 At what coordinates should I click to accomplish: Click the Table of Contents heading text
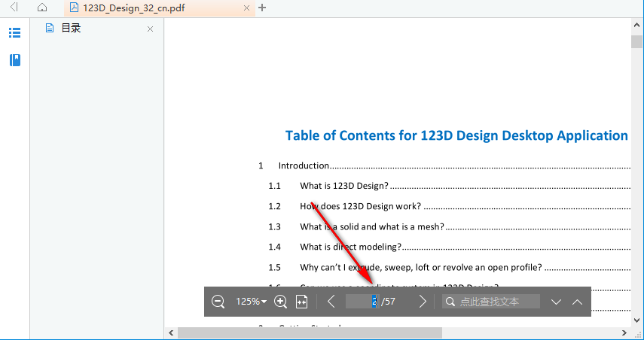tap(456, 135)
